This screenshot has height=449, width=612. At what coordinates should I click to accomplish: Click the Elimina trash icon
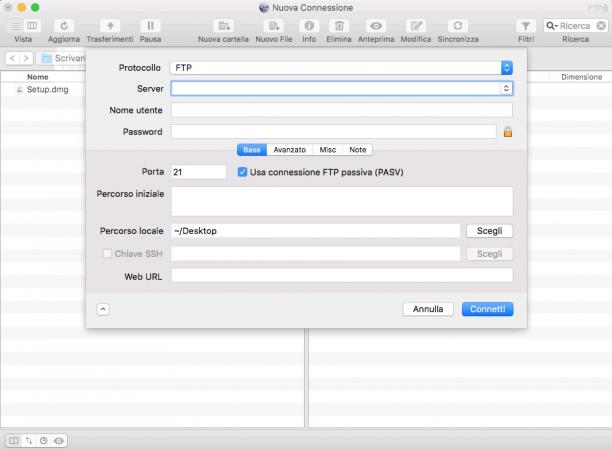point(339,26)
